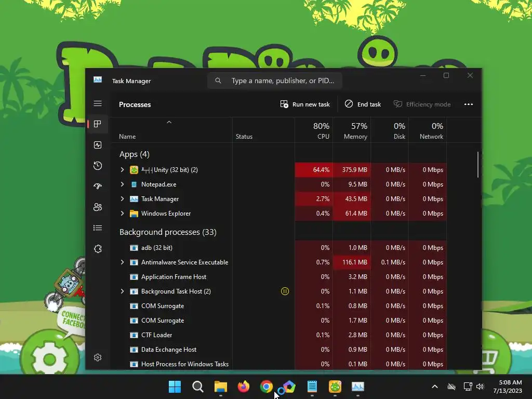The width and height of the screenshot is (532, 399).
Task: Click the process list vertical scrollbar
Action: click(478, 165)
